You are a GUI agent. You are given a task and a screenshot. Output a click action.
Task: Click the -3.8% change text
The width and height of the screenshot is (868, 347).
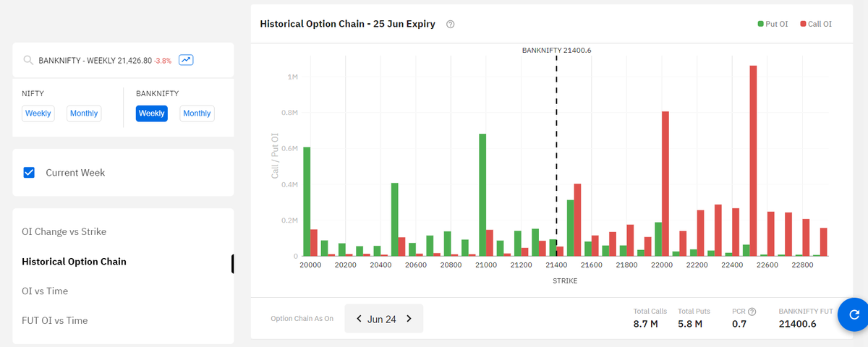(x=162, y=61)
